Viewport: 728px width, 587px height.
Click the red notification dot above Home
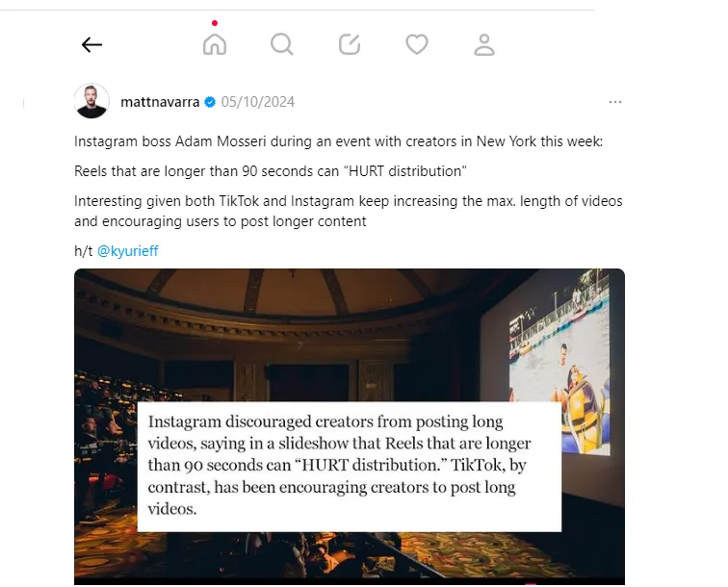coord(215,23)
